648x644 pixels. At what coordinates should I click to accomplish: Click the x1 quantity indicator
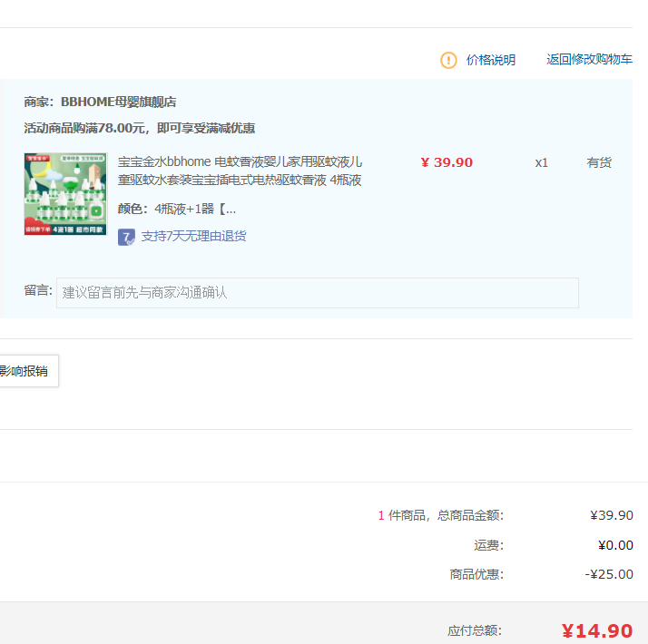click(541, 162)
